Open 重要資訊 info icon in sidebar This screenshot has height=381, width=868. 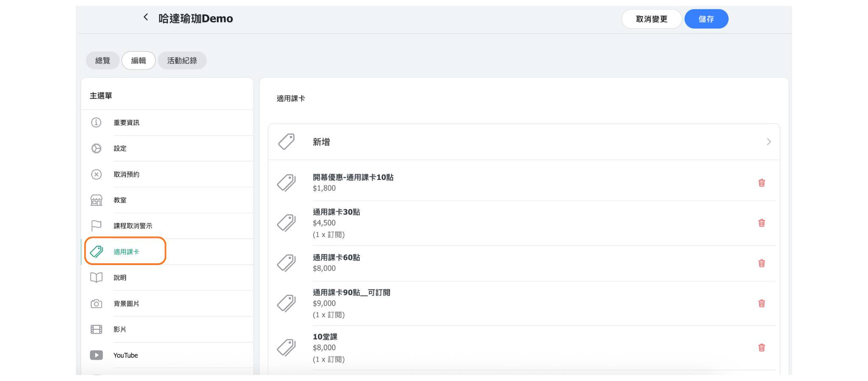coord(96,123)
